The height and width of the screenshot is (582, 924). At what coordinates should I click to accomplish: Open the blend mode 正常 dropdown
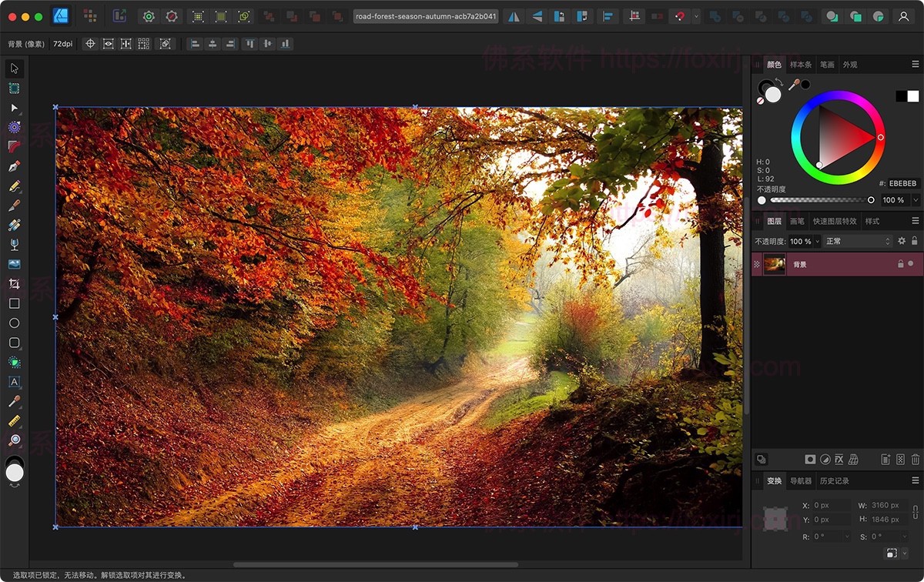858,241
